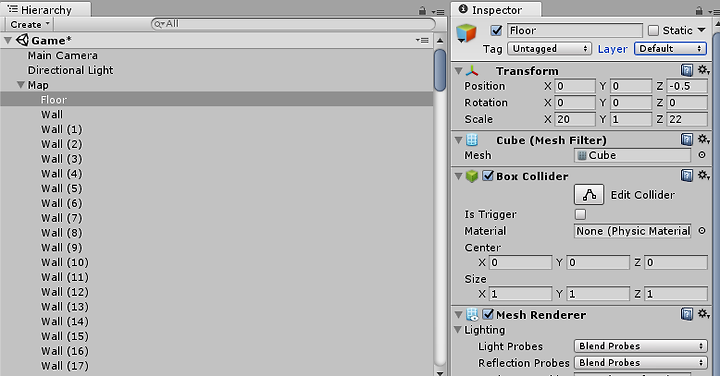Toggle the Floor object active checkbox
The height and width of the screenshot is (376, 720).
[x=496, y=30]
